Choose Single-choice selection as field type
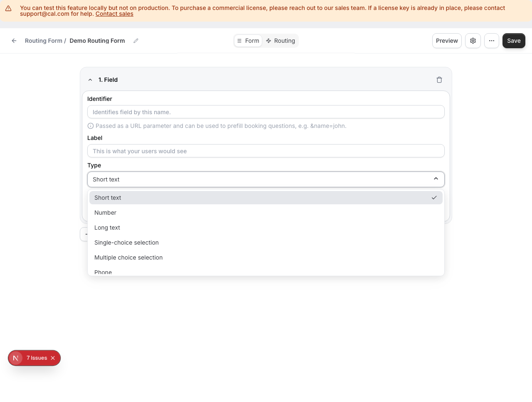Screen dimensions: 532x402 (126, 243)
